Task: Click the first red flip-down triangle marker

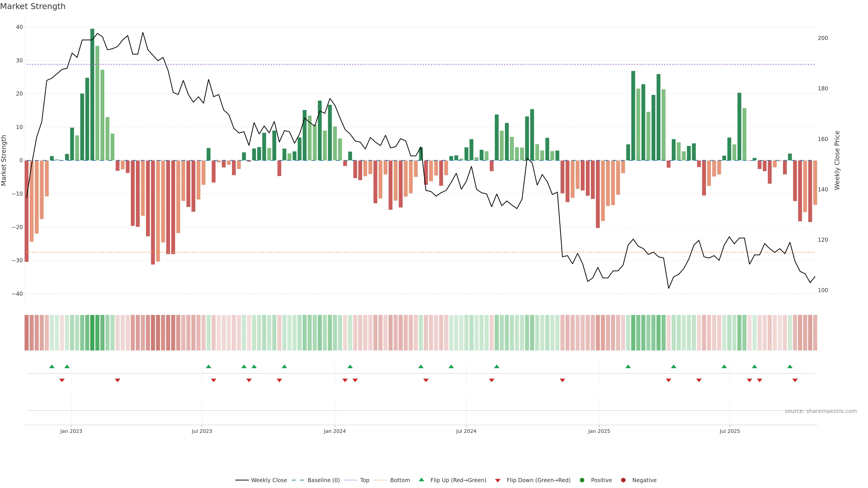Action: tap(62, 380)
